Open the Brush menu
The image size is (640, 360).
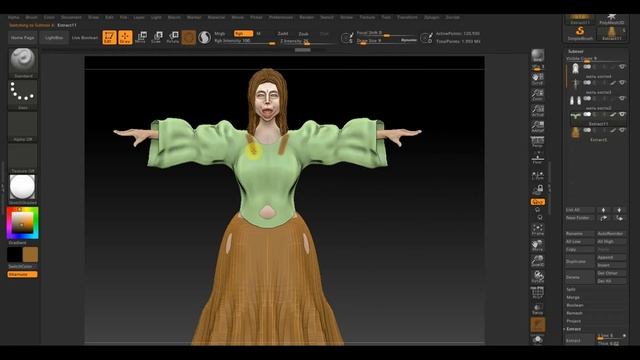pyautogui.click(x=31, y=18)
